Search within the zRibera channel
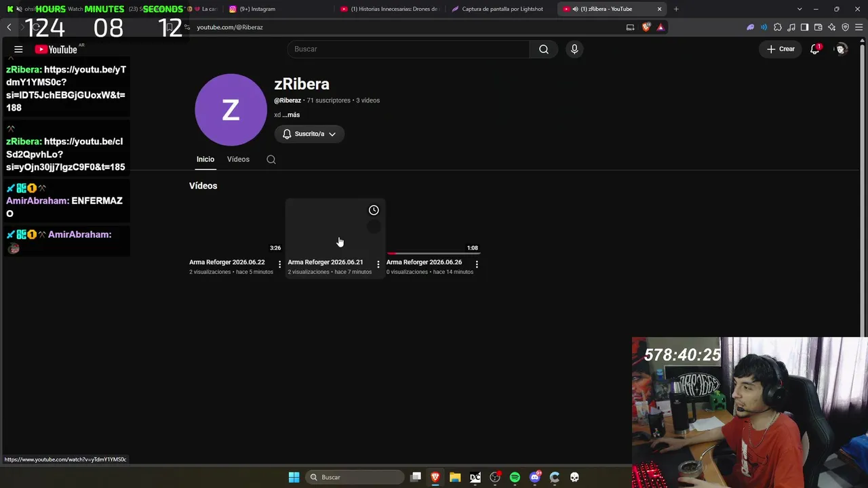 pos(271,159)
